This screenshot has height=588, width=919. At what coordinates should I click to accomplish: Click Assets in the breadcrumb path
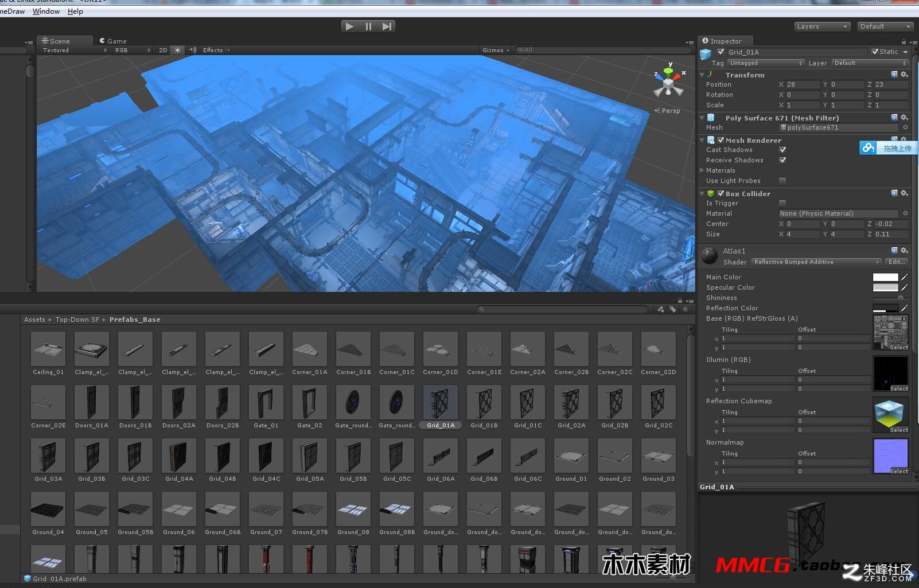(34, 320)
